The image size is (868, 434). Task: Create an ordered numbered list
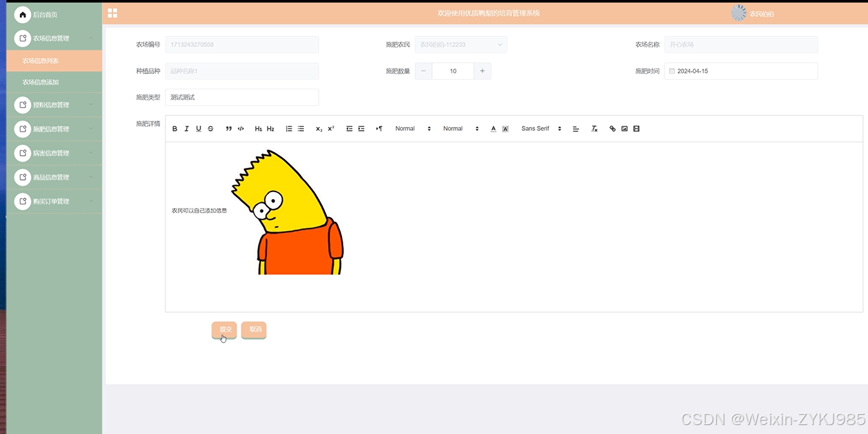click(288, 129)
